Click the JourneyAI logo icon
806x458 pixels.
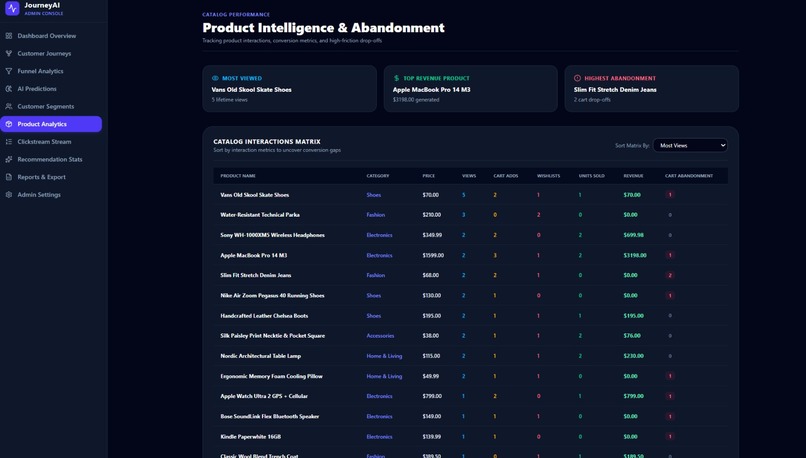coord(12,8)
